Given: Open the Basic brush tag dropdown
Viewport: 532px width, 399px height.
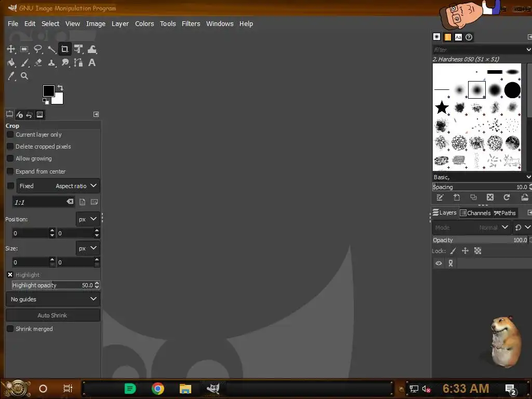Looking at the screenshot, I should [x=528, y=177].
